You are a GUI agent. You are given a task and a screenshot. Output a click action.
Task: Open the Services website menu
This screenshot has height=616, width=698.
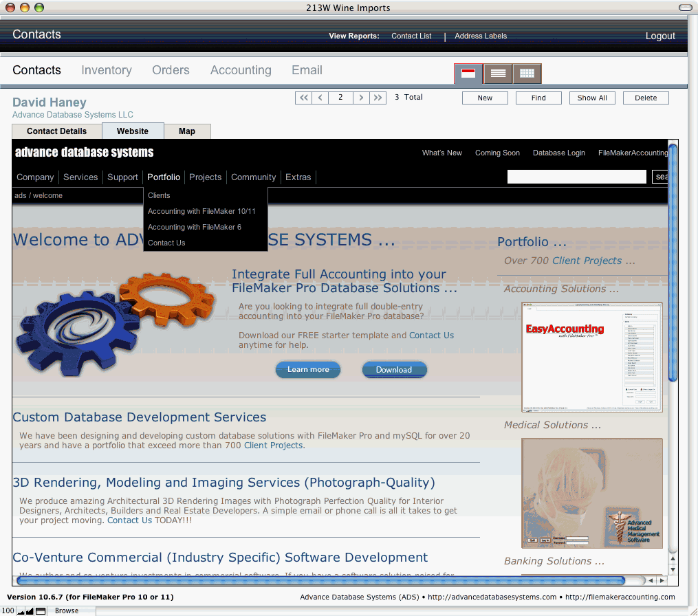[80, 177]
